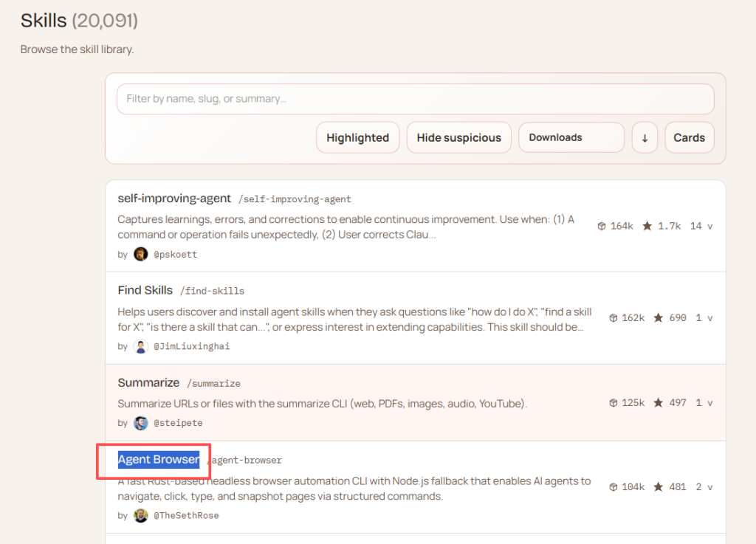Open the Summarize skill title

tap(148, 382)
